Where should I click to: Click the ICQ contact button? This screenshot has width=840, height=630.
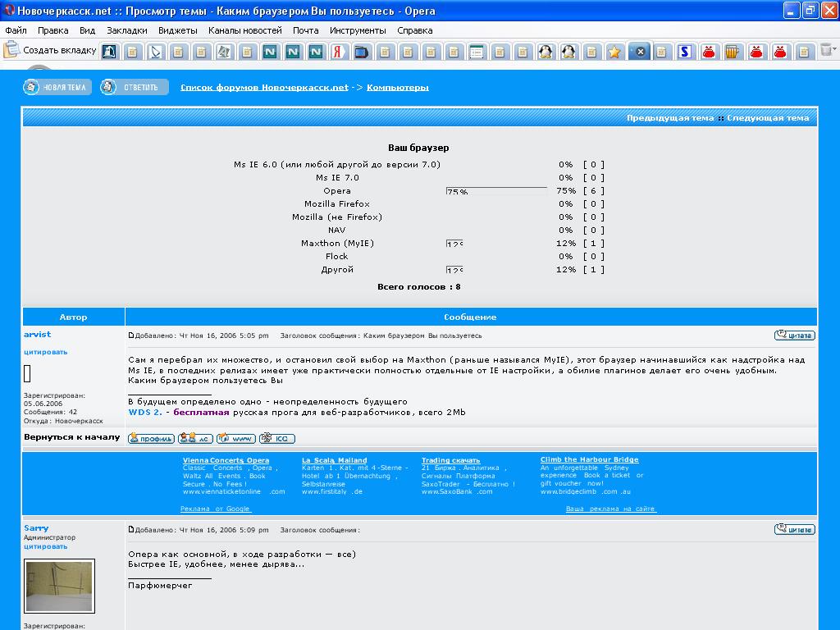tap(277, 438)
